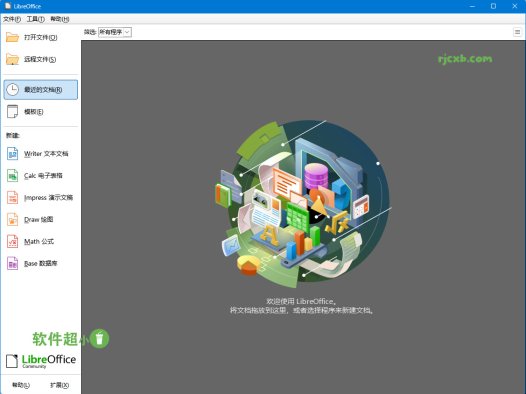Viewport: 526px width, 394px height.
Task: Click the 模板(E) label
Action: (x=34, y=112)
